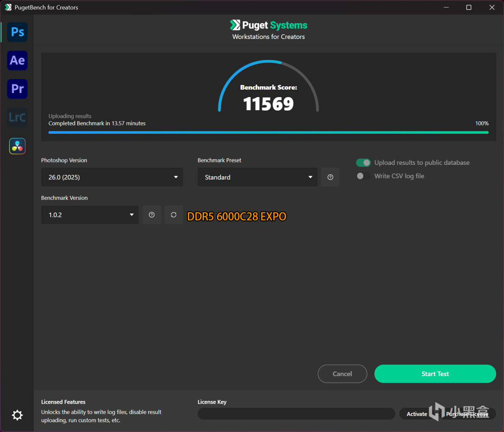
Task: Open the settings gear
Action: (x=17, y=415)
